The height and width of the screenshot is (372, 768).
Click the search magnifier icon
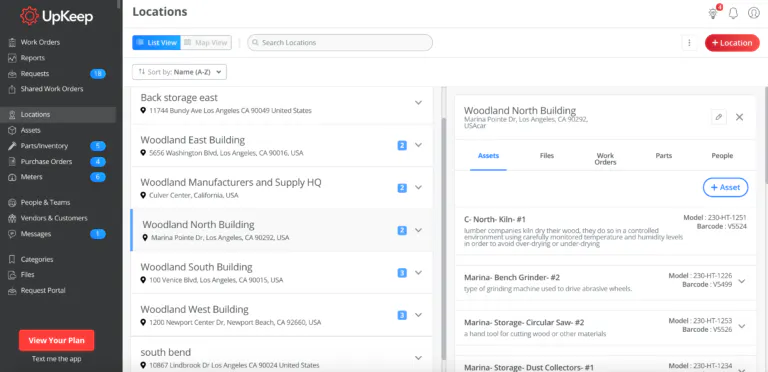point(255,43)
